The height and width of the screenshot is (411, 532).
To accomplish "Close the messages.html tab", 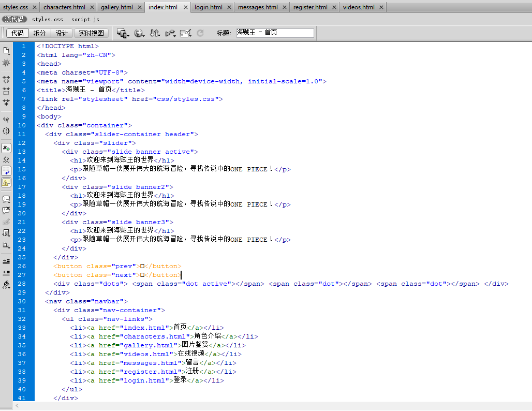I will [284, 7].
